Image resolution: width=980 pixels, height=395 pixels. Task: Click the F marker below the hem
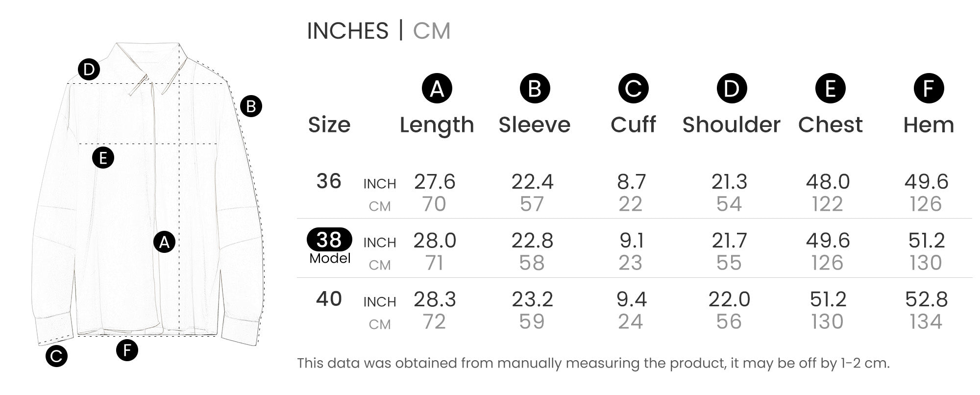[127, 350]
